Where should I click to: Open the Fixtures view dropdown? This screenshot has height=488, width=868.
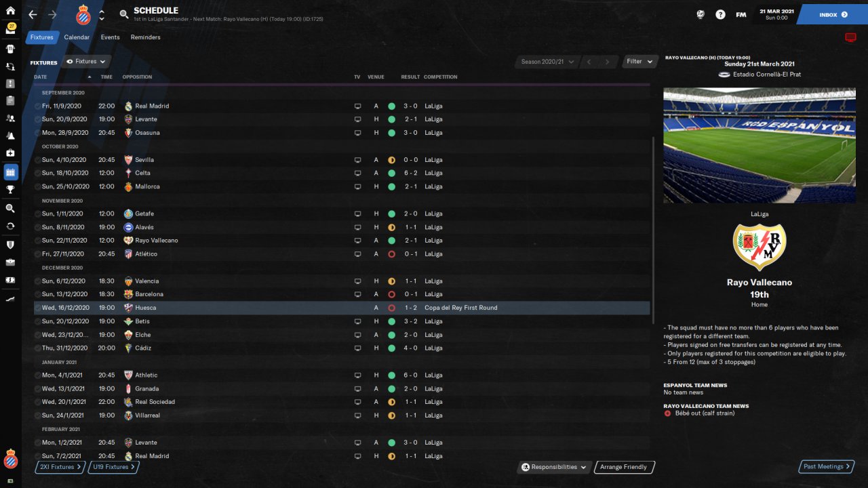pos(86,62)
